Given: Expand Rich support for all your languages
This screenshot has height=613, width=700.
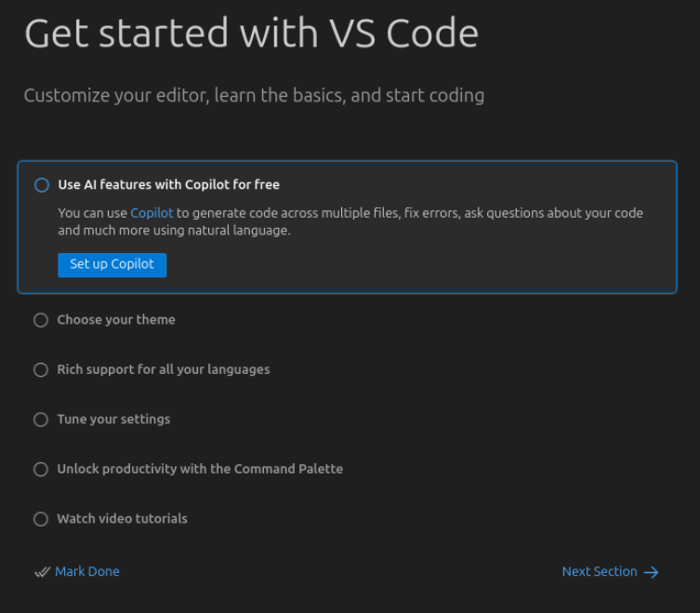Looking at the screenshot, I should click(x=164, y=370).
